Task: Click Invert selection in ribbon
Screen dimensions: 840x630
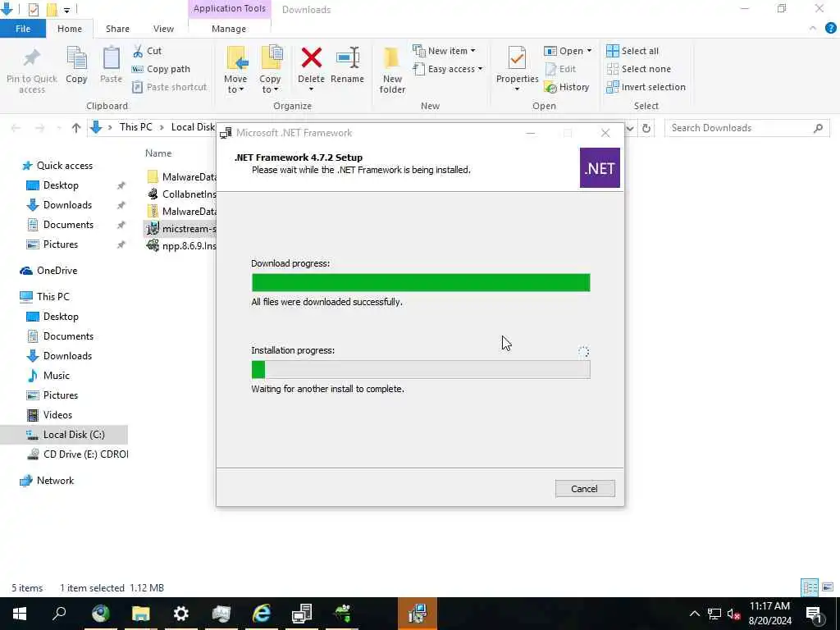Action: (646, 87)
